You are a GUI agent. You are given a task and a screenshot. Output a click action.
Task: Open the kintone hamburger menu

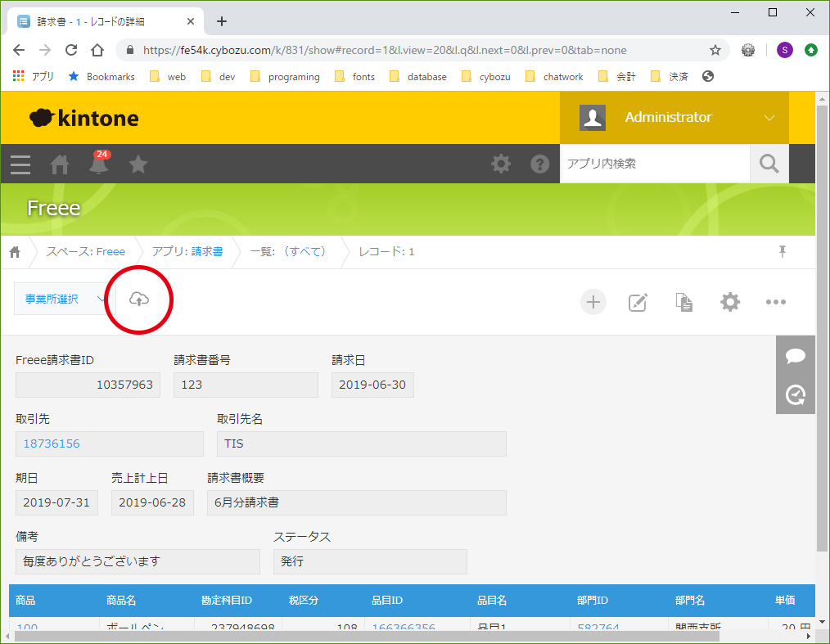tap(20, 164)
